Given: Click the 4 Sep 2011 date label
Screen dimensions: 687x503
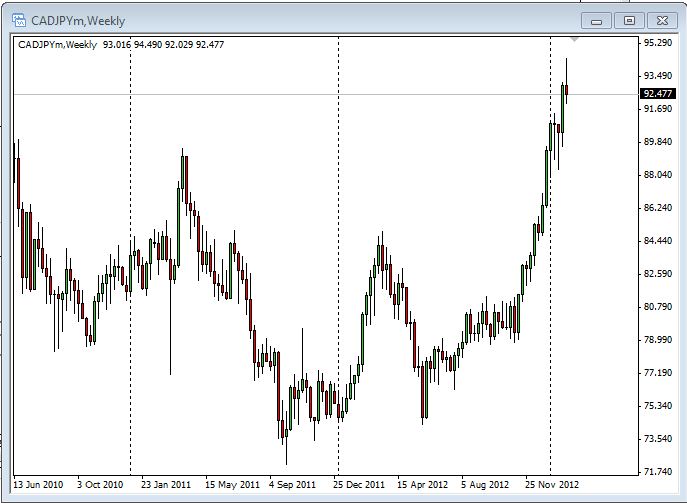Looking at the screenshot, I should coord(292,485).
